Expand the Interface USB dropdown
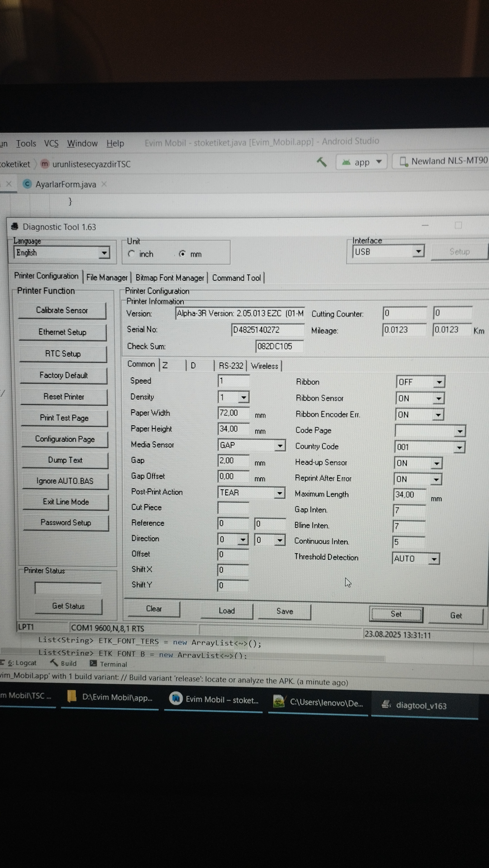 pyautogui.click(x=418, y=251)
